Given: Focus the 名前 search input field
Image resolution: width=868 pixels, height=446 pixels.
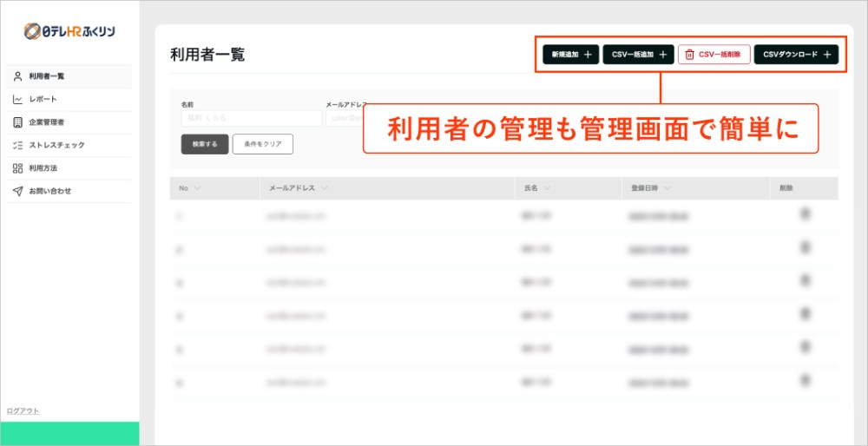Looking at the screenshot, I should [252, 118].
